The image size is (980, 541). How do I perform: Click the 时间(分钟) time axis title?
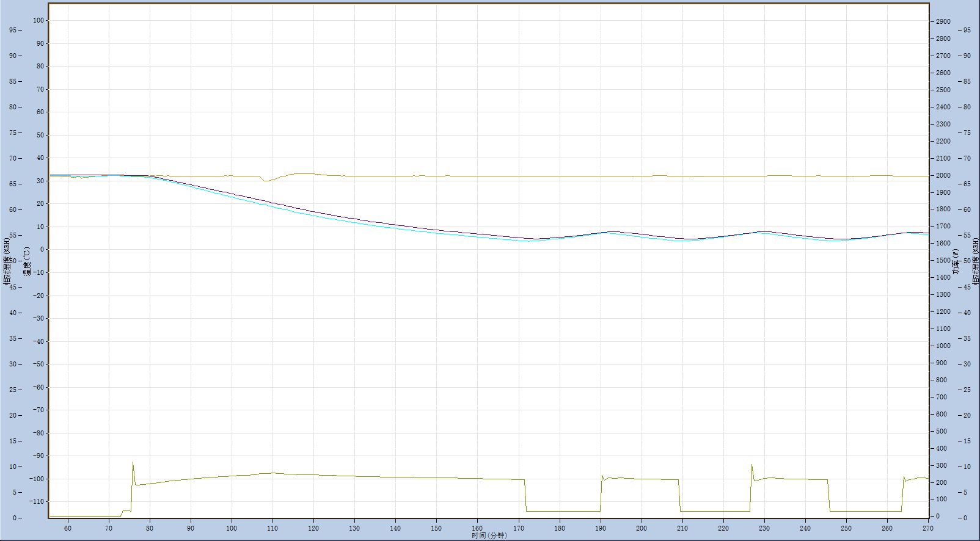489,536
